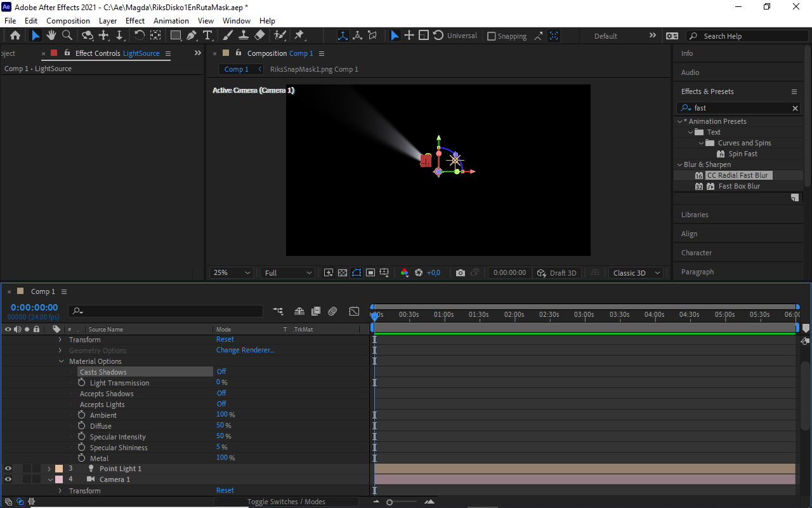Enable the Snapping checkbox
The image size is (812, 508).
pyautogui.click(x=492, y=36)
